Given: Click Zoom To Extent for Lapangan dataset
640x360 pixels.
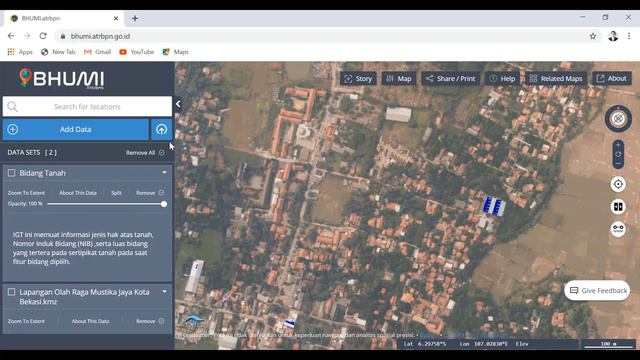Looking at the screenshot, I should [x=26, y=321].
